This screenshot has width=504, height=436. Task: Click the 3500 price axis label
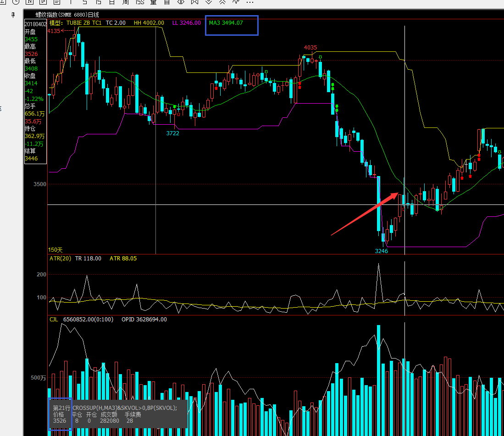(x=40, y=184)
